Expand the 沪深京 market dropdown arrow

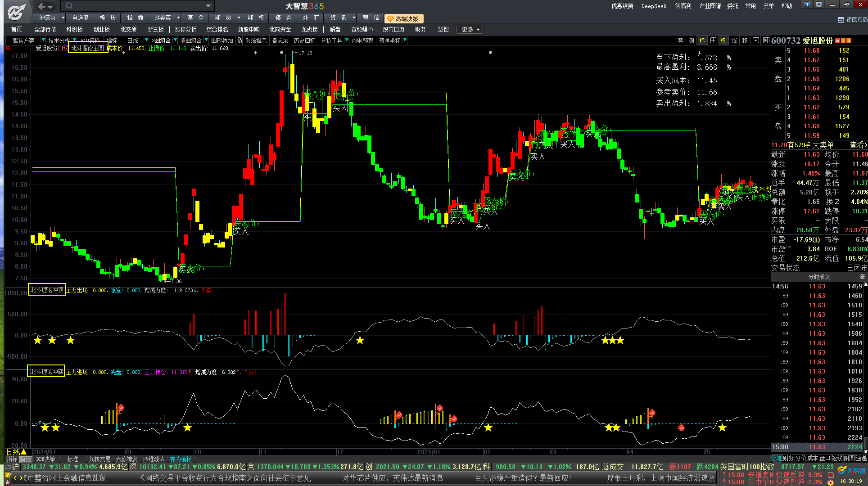[63, 18]
